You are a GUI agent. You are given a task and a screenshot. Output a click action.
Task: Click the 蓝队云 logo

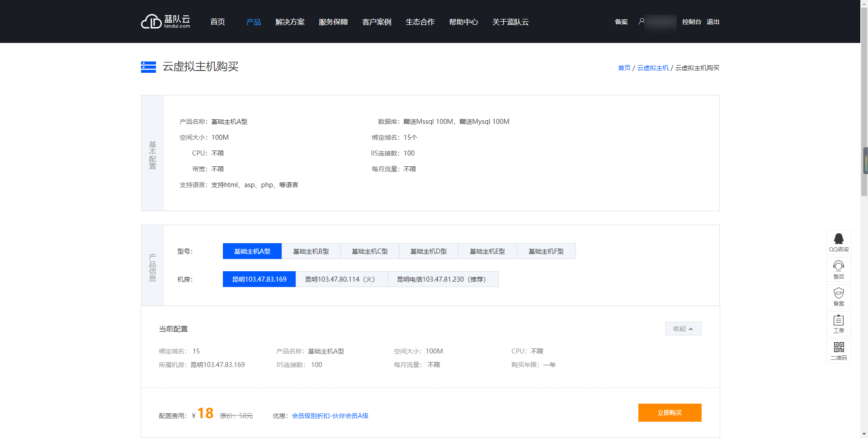[165, 21]
